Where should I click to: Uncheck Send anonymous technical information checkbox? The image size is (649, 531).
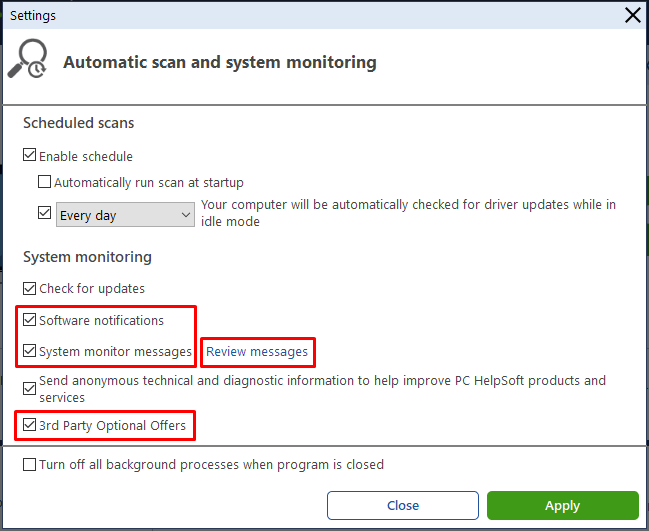click(x=29, y=389)
